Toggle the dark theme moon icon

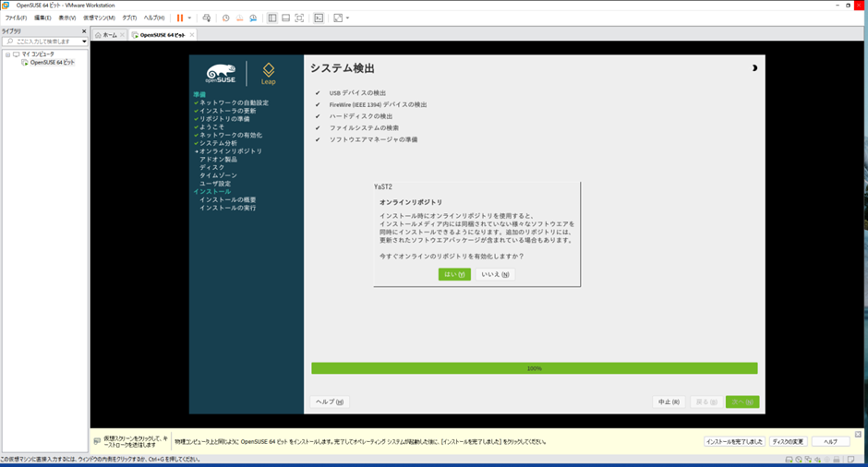(x=754, y=68)
